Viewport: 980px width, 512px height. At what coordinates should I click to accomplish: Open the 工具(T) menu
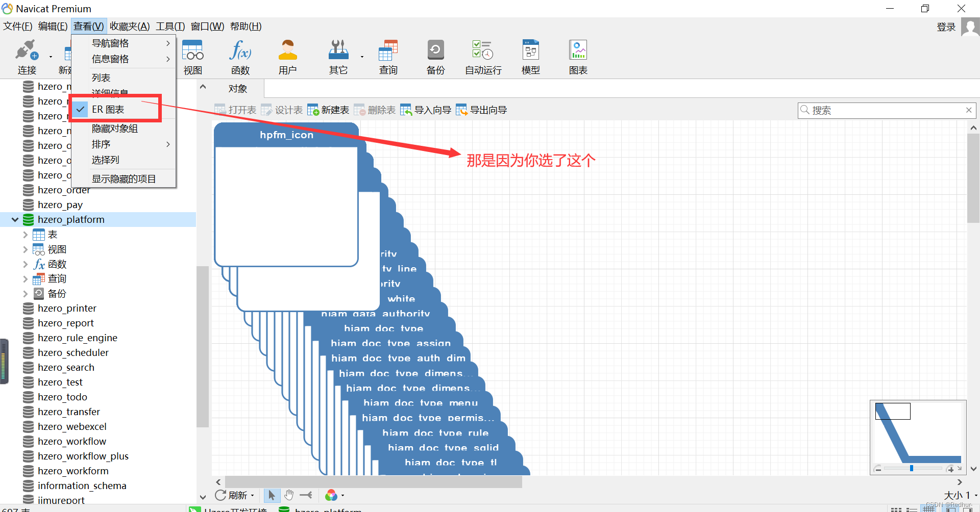point(170,27)
